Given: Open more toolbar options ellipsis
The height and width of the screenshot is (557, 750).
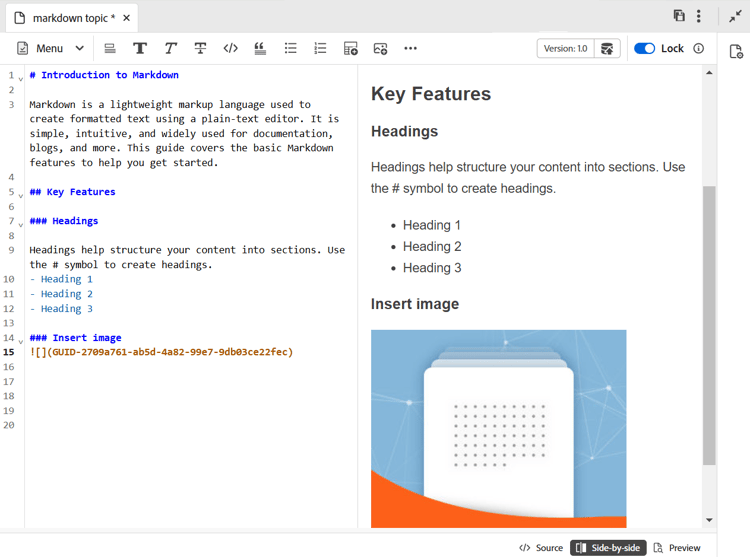Looking at the screenshot, I should (x=410, y=48).
